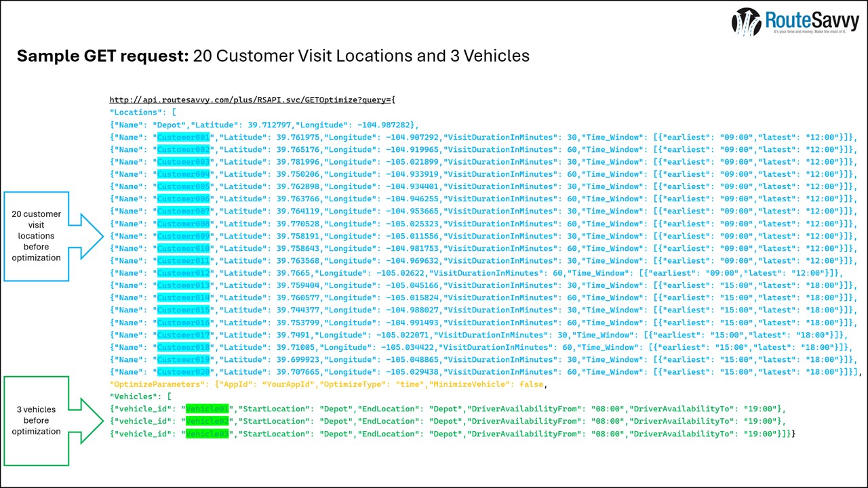Click highlighted Customer019 name
Screen dimensions: 868x488
[184, 359]
